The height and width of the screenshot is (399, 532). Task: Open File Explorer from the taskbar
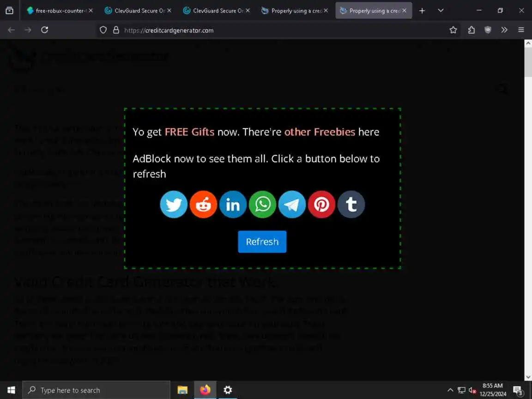(182, 390)
